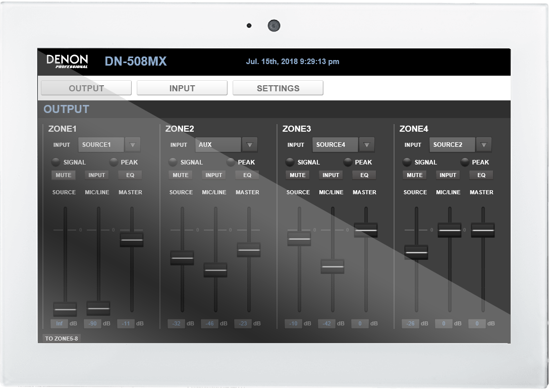Screen dimensions: 550x392
Task: Open ZONE2 INPUT button
Action: point(214,175)
